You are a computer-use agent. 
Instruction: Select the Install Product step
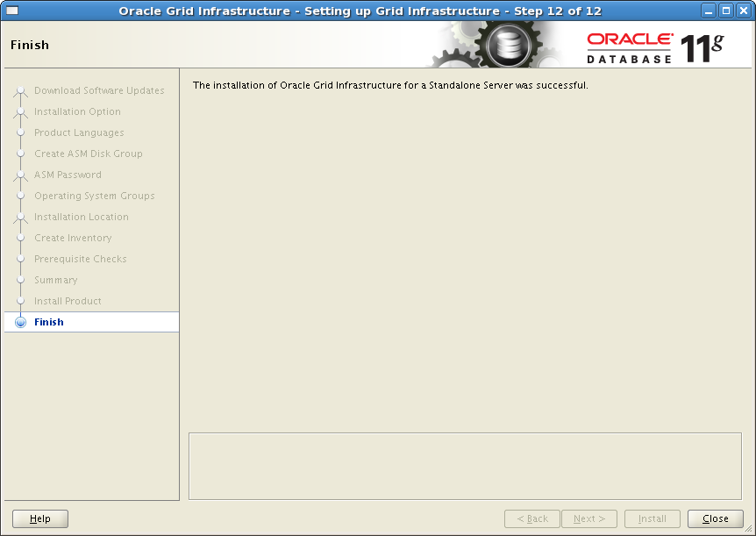68,301
